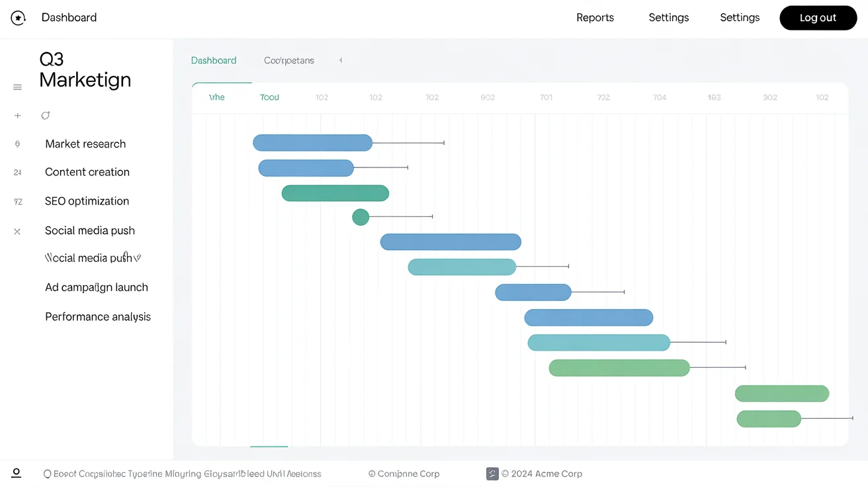Open the Tood filter in the chart header

coord(269,97)
